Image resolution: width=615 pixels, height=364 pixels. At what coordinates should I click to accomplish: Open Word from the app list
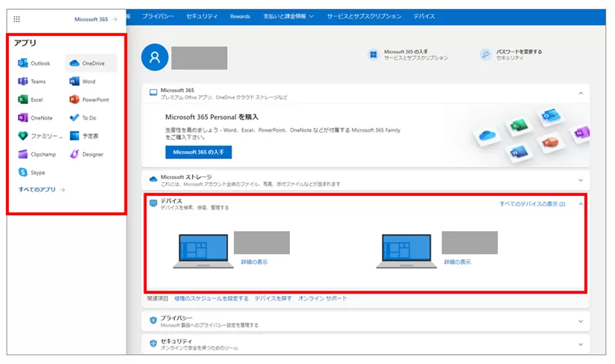point(74,81)
